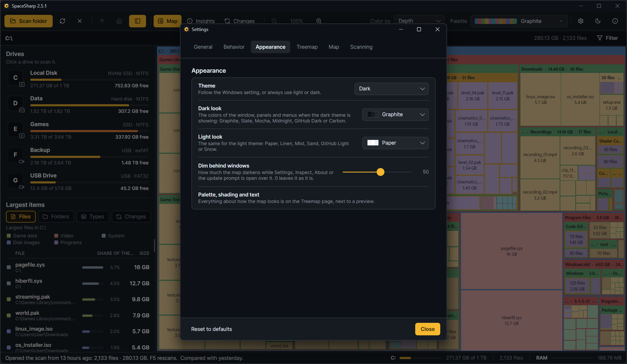This screenshot has width=627, height=364.
Task: Switch to the General settings tab
Action: coord(203,47)
